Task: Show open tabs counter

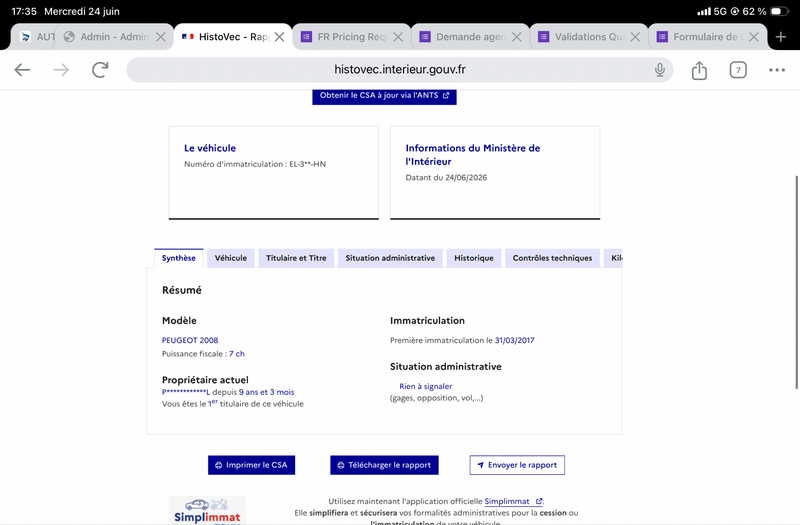Action: 738,70
